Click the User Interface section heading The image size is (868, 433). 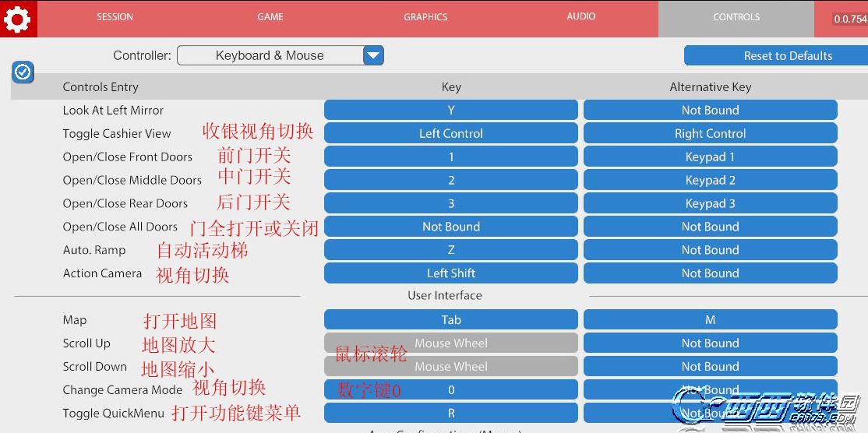[444, 295]
